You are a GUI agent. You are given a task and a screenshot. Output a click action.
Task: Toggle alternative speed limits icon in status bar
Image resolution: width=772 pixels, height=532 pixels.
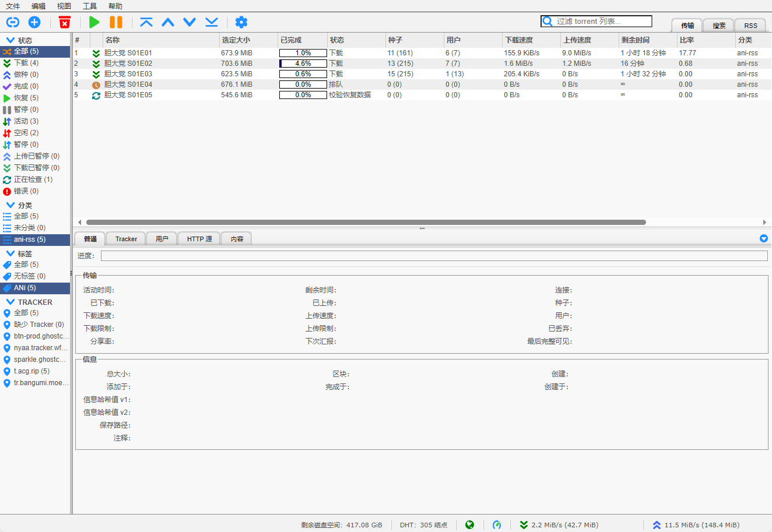tap(497, 525)
